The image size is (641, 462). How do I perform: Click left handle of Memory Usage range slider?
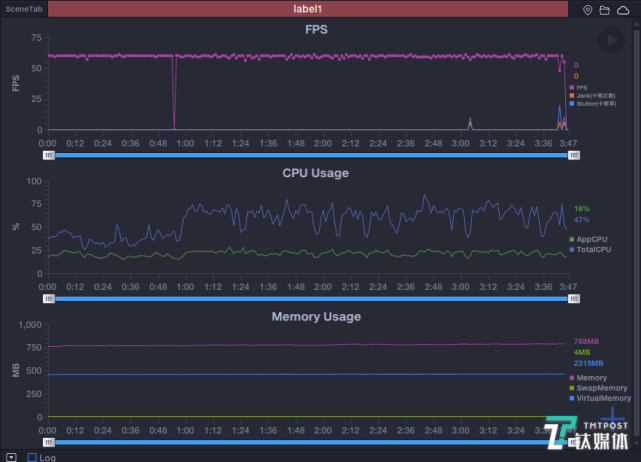pyautogui.click(x=49, y=442)
